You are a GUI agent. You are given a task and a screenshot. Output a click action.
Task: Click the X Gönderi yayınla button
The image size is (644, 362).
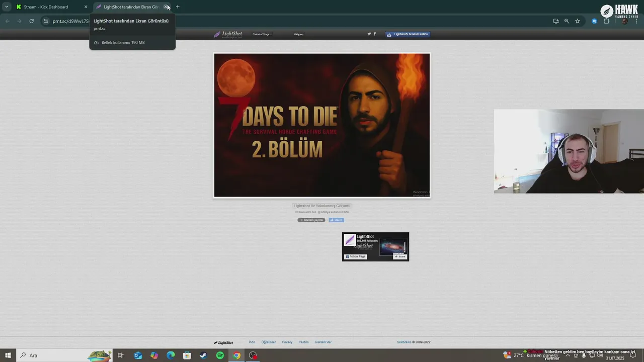(311, 220)
